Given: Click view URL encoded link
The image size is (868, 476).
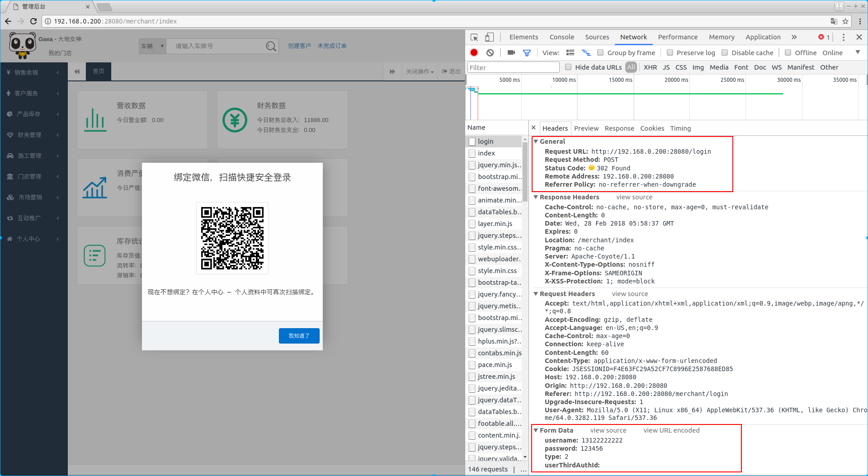Looking at the screenshot, I should (671, 430).
